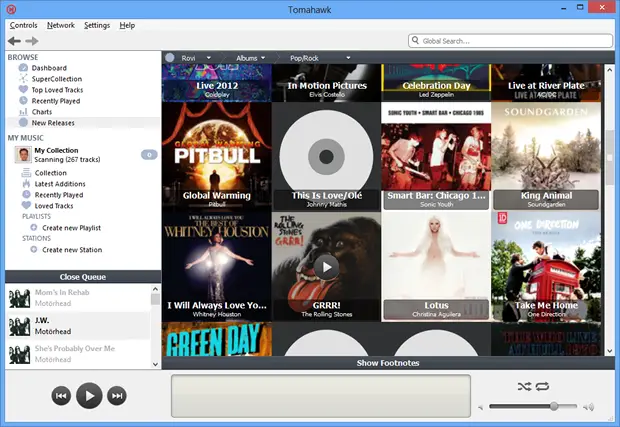Click the queue list down scroll arrow
This screenshot has height=427, width=620.
coord(155,364)
